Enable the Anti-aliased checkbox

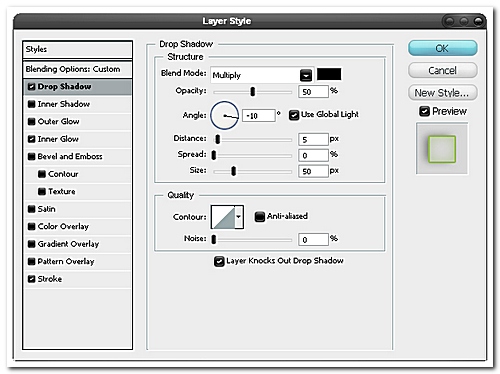(260, 217)
